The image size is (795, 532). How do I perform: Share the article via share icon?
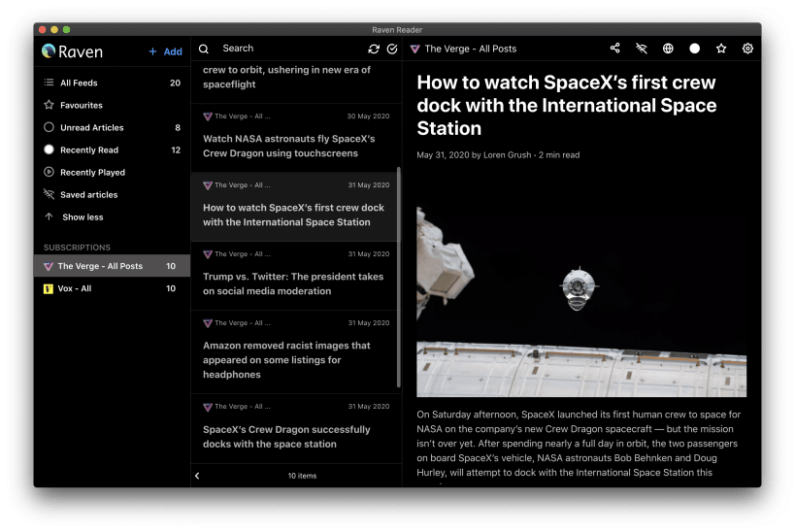point(615,49)
